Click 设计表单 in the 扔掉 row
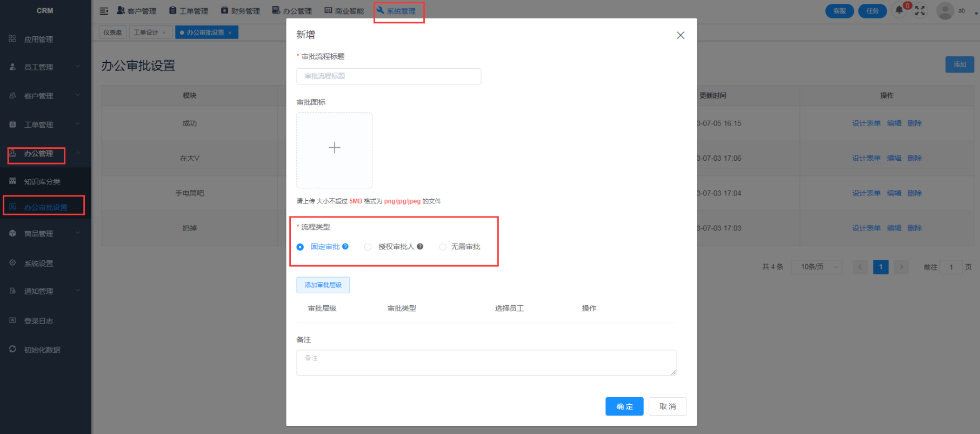The height and width of the screenshot is (434, 980). [866, 228]
